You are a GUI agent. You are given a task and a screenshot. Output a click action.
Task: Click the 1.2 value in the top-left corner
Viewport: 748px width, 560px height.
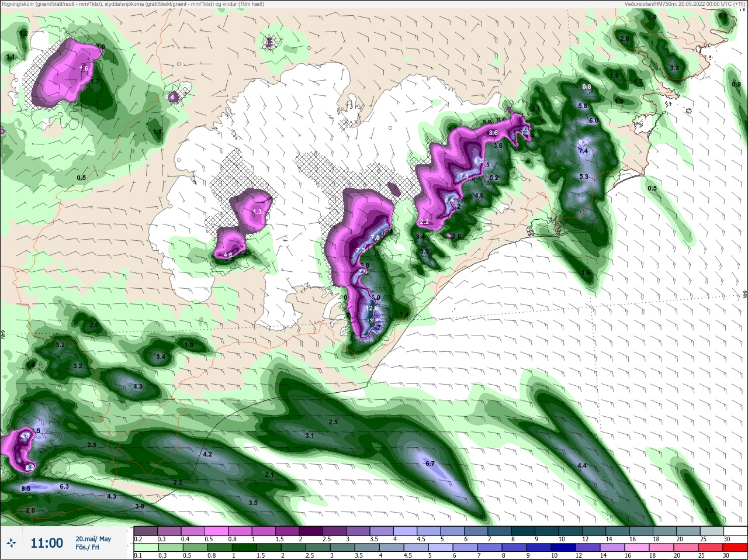click(24, 34)
